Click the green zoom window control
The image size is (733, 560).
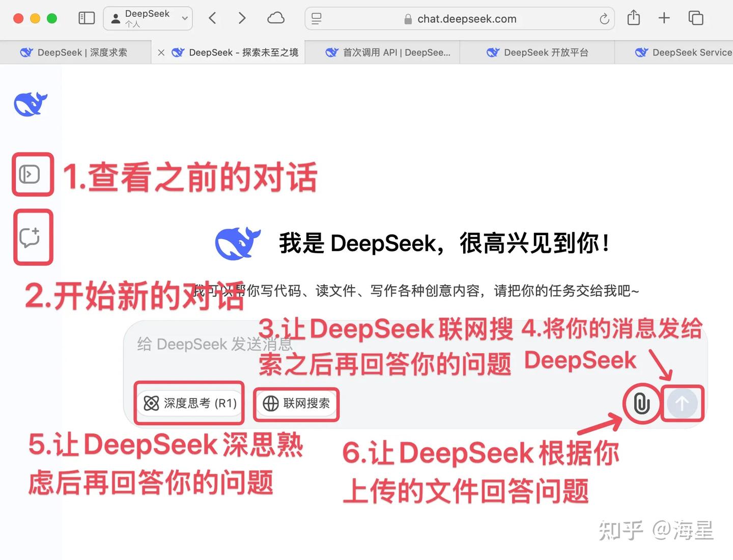pyautogui.click(x=52, y=18)
